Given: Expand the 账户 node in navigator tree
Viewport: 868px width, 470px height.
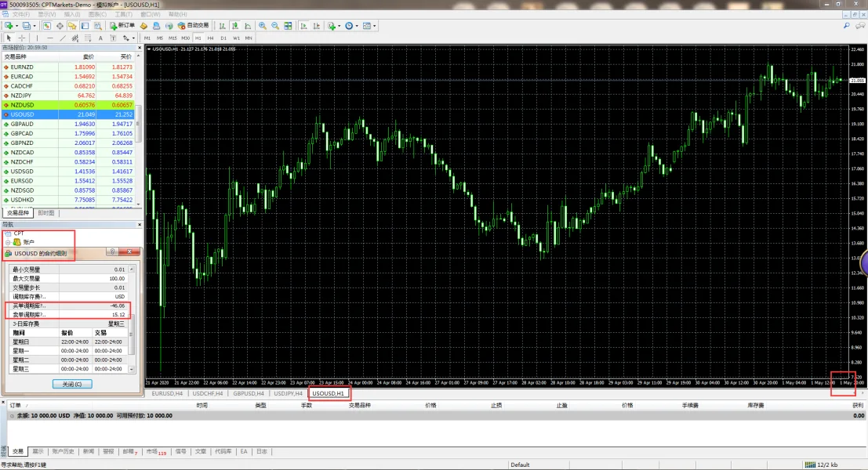Looking at the screenshot, I should (x=8, y=242).
